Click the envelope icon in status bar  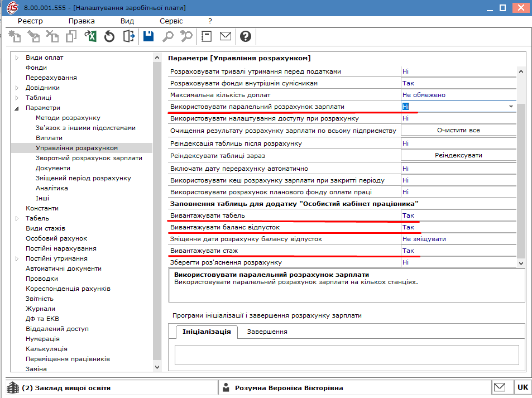click(500, 387)
